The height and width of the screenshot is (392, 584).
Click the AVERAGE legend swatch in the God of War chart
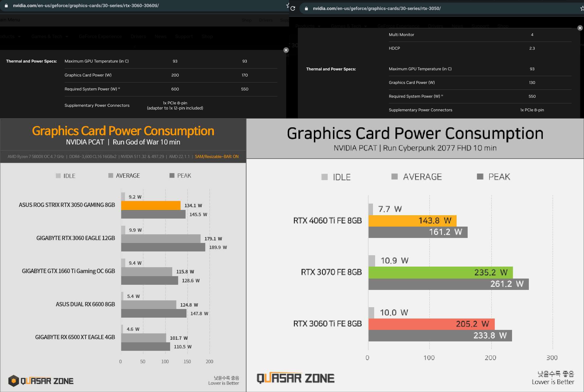pos(111,176)
